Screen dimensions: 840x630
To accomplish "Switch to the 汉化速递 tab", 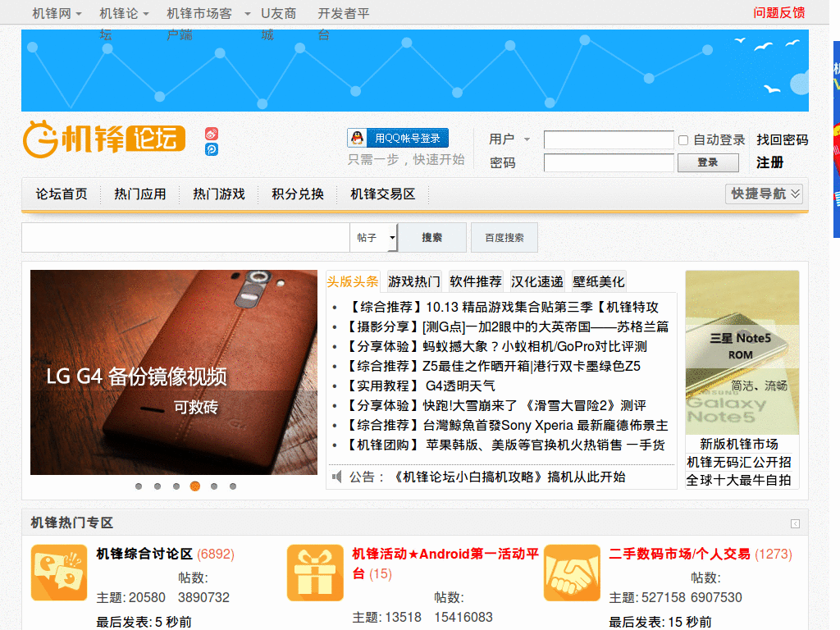I will point(537,282).
